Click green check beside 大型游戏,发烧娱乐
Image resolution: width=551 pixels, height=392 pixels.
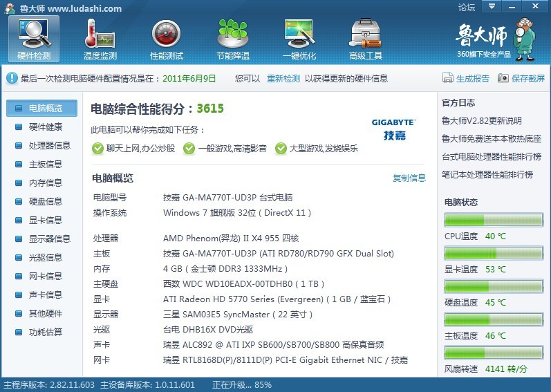(281, 149)
